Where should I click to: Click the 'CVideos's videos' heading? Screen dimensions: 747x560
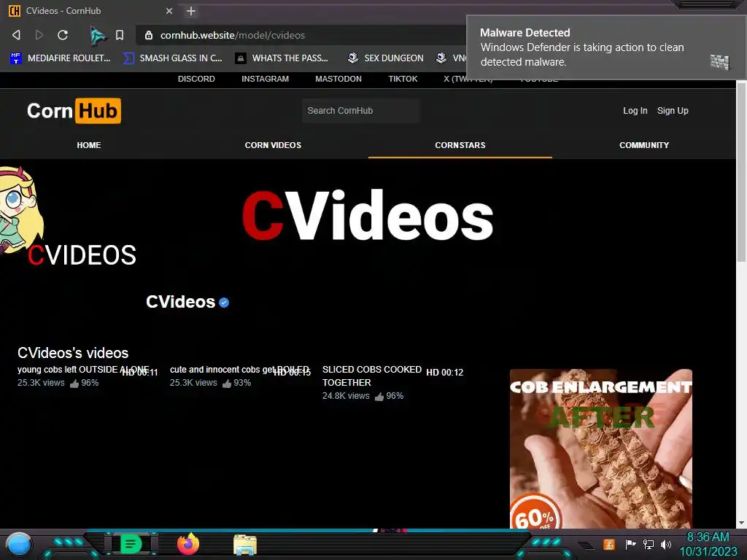tap(73, 353)
